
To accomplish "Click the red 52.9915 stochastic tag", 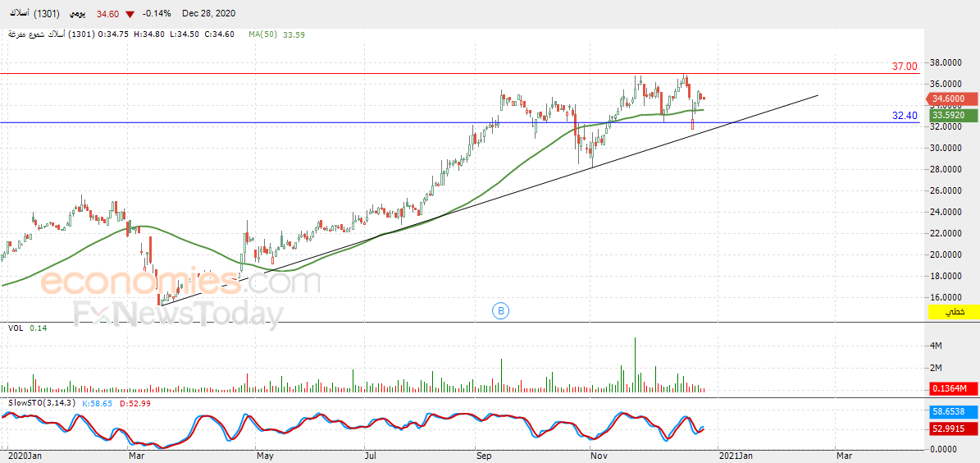I will (951, 429).
